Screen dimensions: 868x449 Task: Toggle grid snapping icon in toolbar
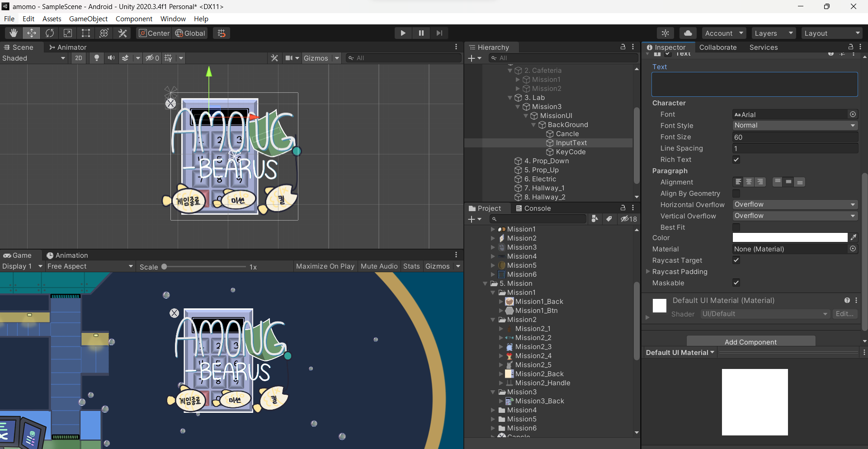[222, 33]
